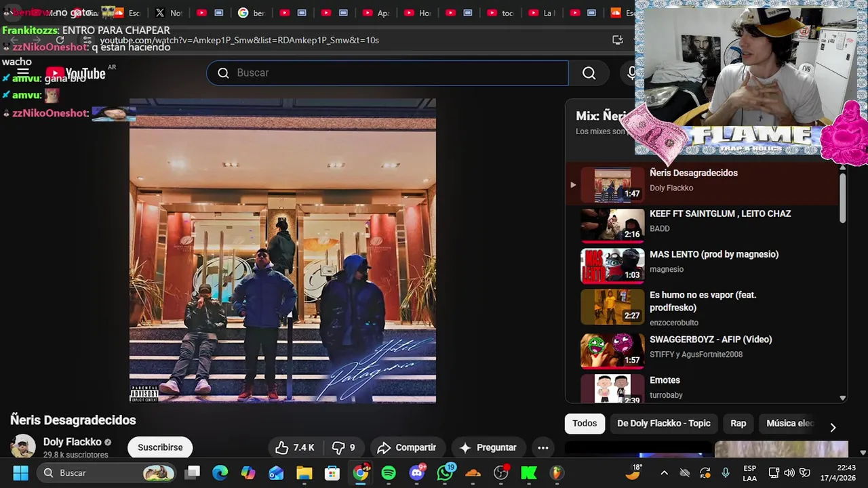Screen dimensions: 868x488
Task: Select the Todos filter chip
Action: (585, 424)
